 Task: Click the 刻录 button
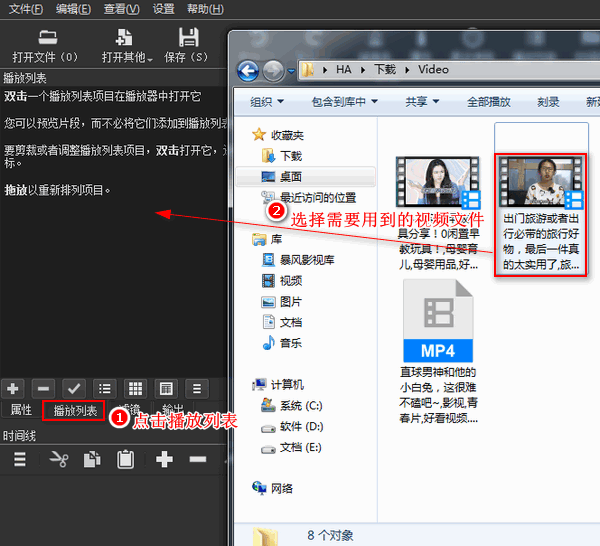coord(548,102)
